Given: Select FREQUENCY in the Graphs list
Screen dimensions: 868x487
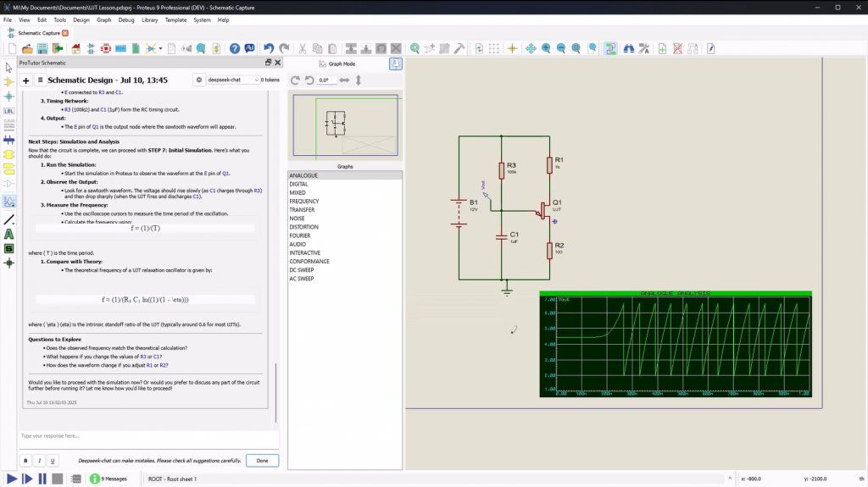Looking at the screenshot, I should (304, 201).
